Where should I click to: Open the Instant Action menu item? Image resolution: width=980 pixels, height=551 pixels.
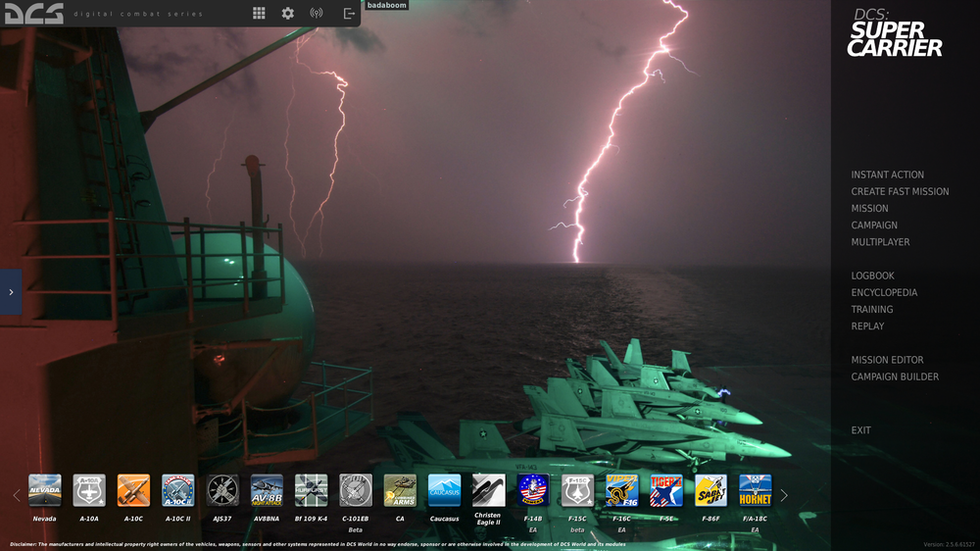click(x=888, y=175)
